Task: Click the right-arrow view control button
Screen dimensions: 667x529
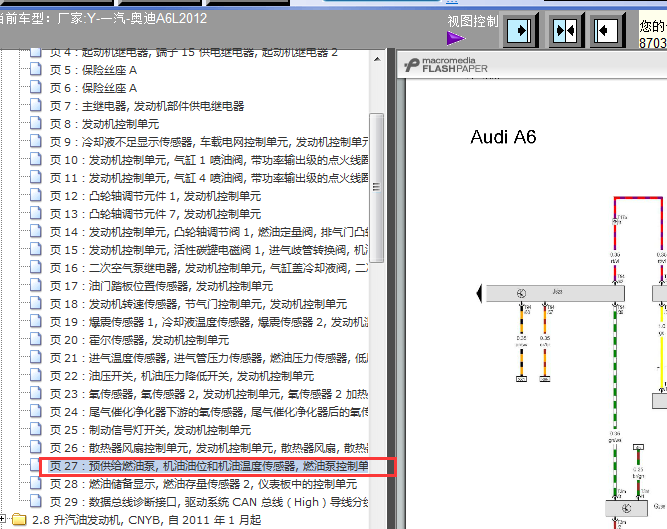Action: click(521, 30)
